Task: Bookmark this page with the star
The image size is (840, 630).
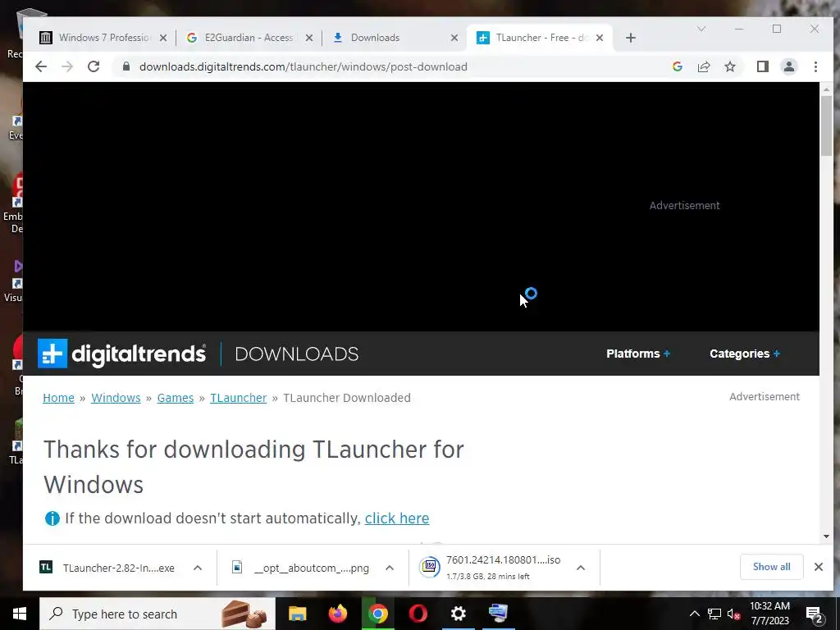Action: pos(729,66)
